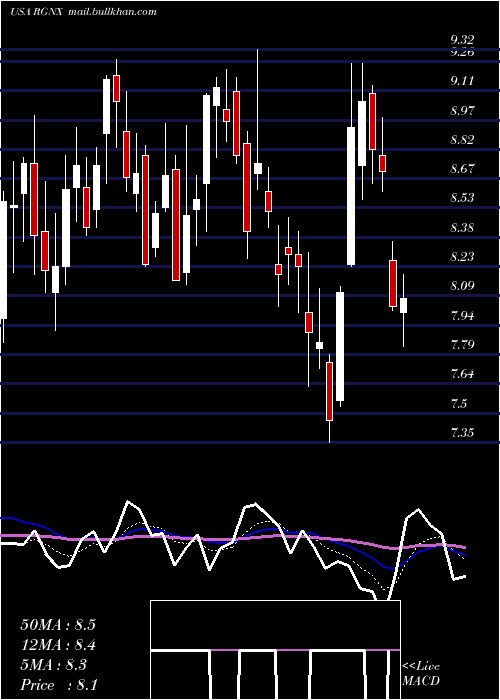Image resolution: width=500 pixels, height=700 pixels.
Task: Click the last white candlestick near 8.09
Action: click(404, 305)
